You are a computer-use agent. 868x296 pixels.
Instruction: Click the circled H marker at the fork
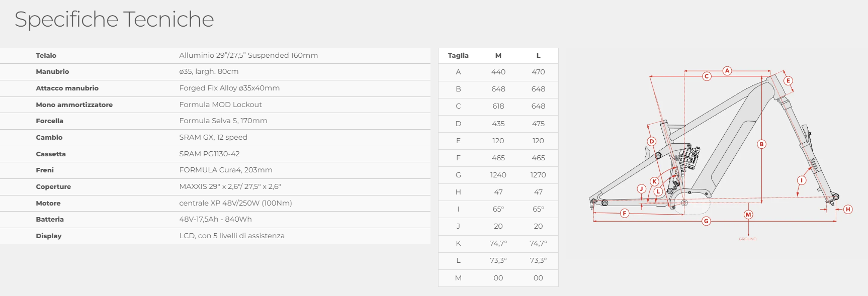click(848, 210)
